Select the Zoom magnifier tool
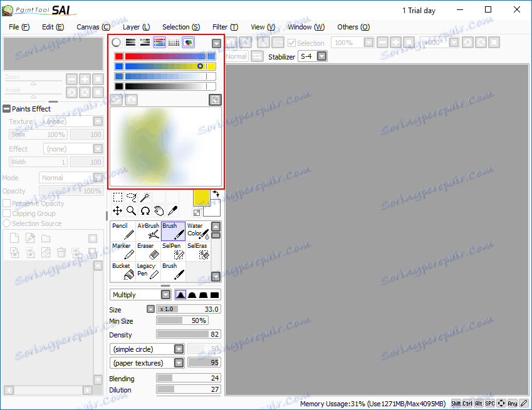532x410 pixels. coord(132,211)
